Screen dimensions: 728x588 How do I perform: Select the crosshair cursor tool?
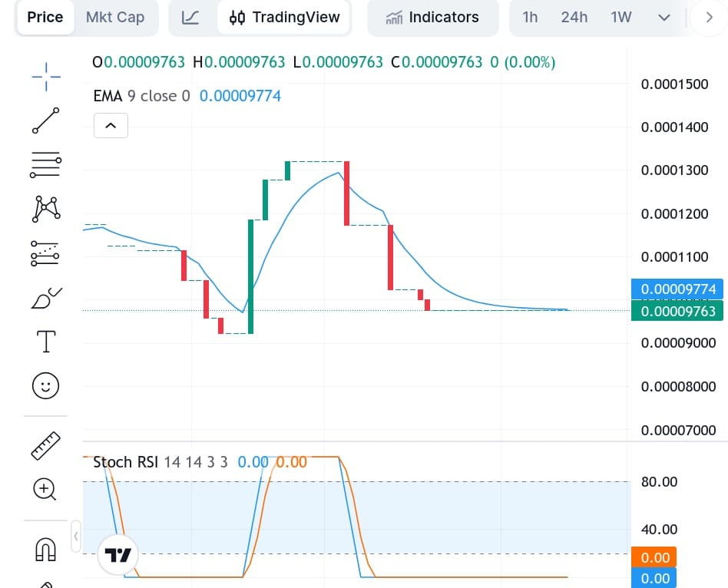tap(45, 77)
